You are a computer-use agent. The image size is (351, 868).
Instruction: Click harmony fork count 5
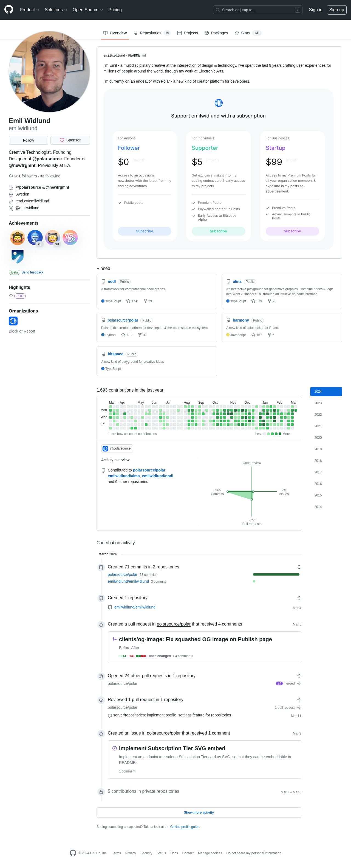pyautogui.click(x=271, y=335)
